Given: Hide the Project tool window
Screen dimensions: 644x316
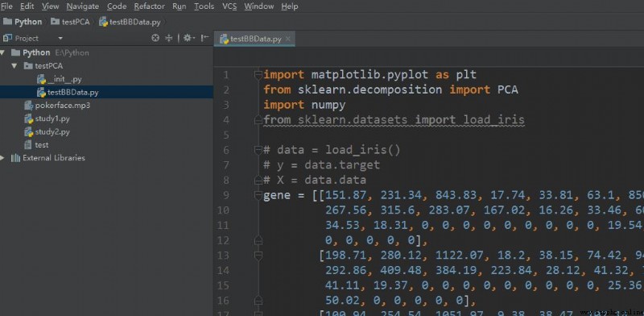Looking at the screenshot, I should click(x=204, y=38).
